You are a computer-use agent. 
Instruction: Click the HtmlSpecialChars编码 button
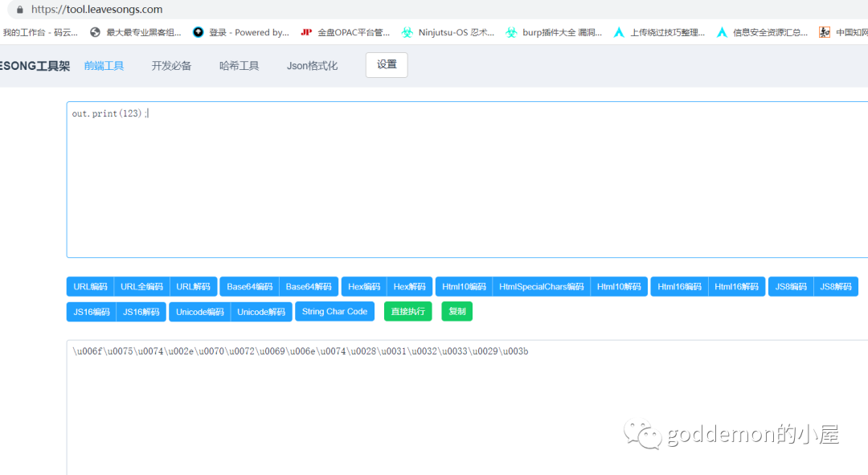[542, 287]
